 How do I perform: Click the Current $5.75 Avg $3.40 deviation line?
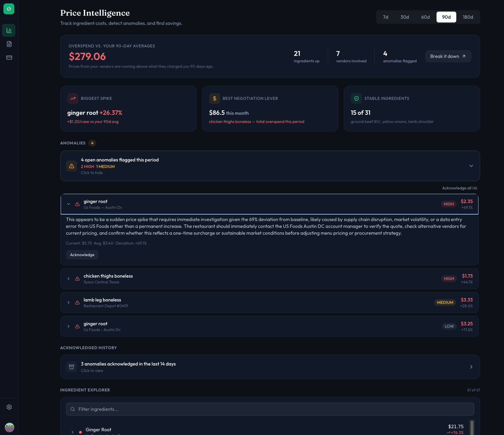tap(106, 243)
